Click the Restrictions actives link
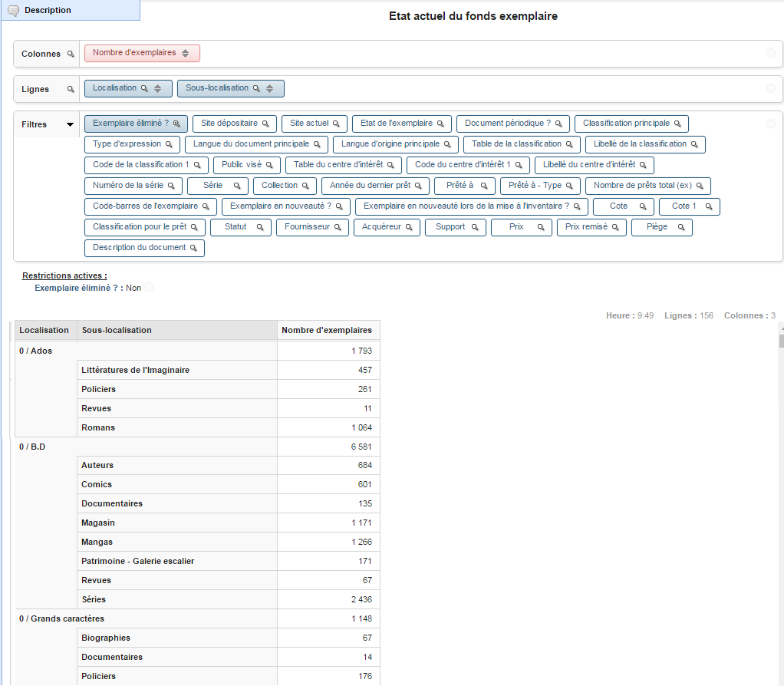The height and width of the screenshot is (686, 784). pos(64,275)
